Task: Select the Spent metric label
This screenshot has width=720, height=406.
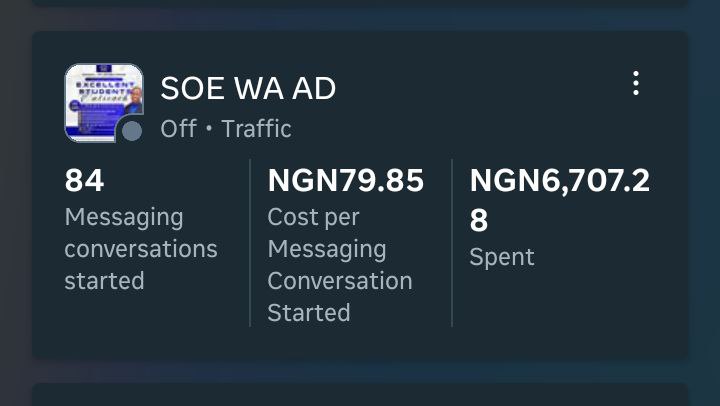Action: 502,257
